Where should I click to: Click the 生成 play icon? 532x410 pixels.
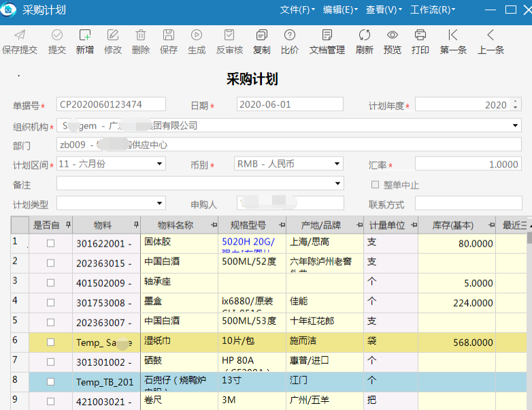coord(197,35)
